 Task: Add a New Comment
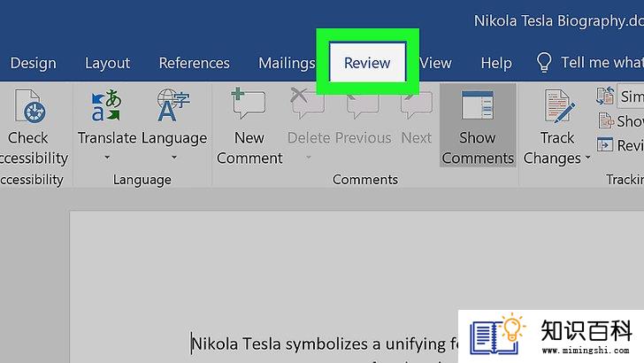249,127
